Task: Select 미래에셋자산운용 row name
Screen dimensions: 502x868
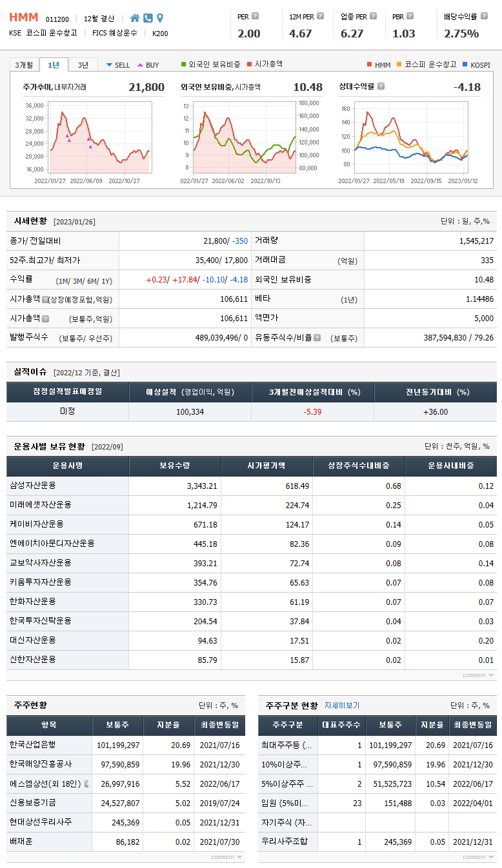Action: click(41, 505)
